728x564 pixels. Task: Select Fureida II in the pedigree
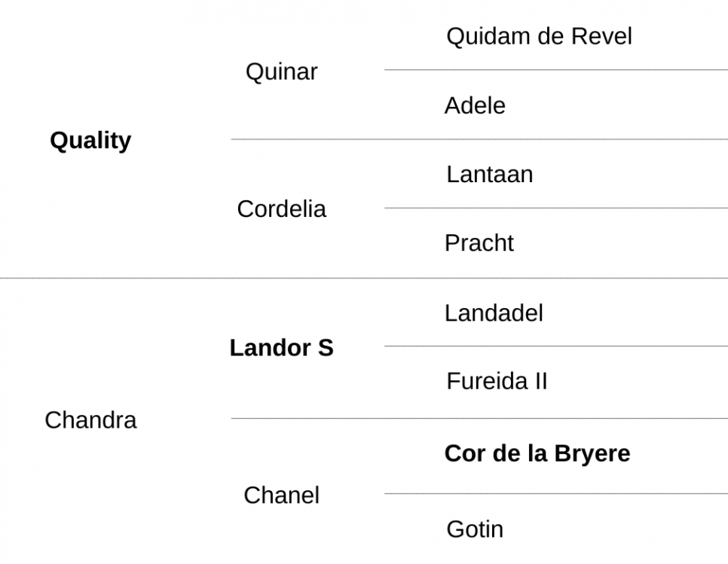click(497, 381)
